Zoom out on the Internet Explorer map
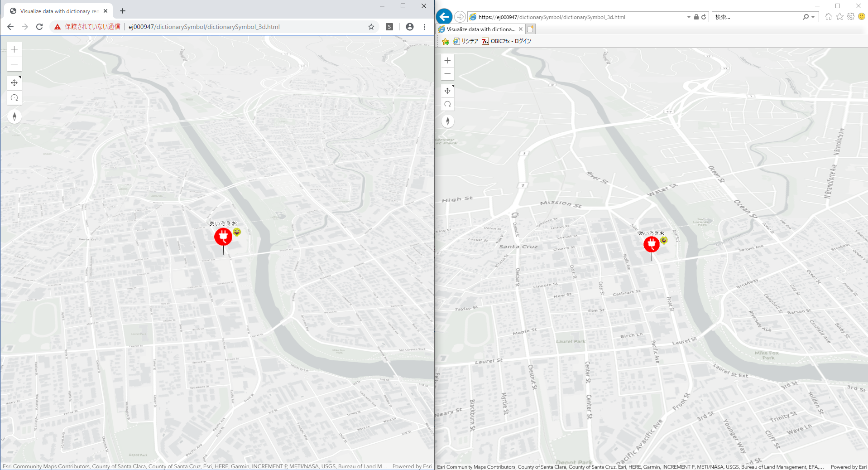The height and width of the screenshot is (470, 868). tap(448, 74)
